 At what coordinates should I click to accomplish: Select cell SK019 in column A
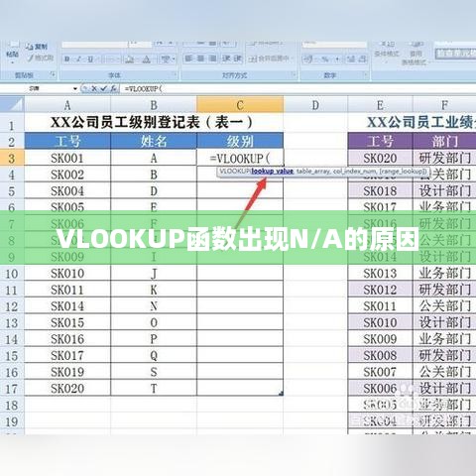coord(67,372)
